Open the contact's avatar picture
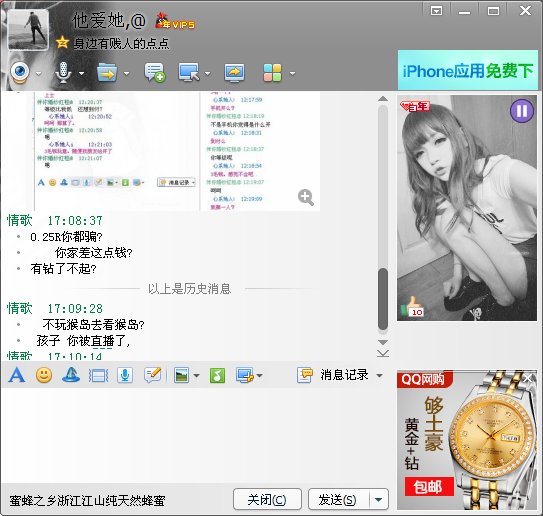Viewport: 543px width, 516px height. click(28, 30)
